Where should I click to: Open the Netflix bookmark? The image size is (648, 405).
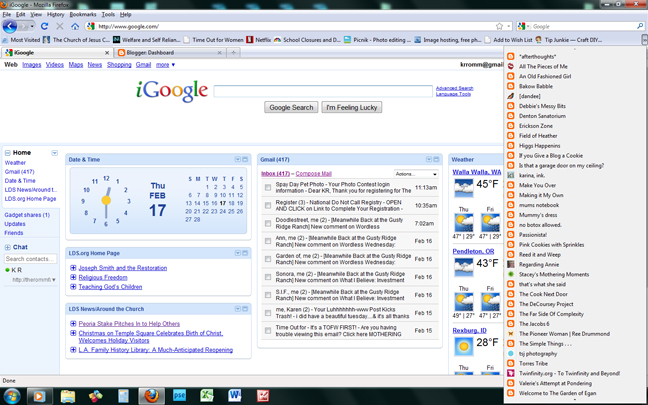pos(259,40)
